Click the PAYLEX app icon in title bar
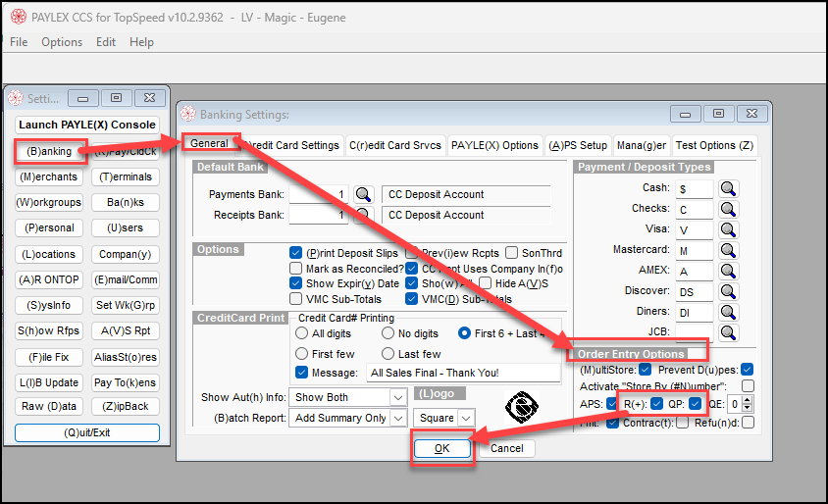The image size is (828, 504). click(19, 17)
